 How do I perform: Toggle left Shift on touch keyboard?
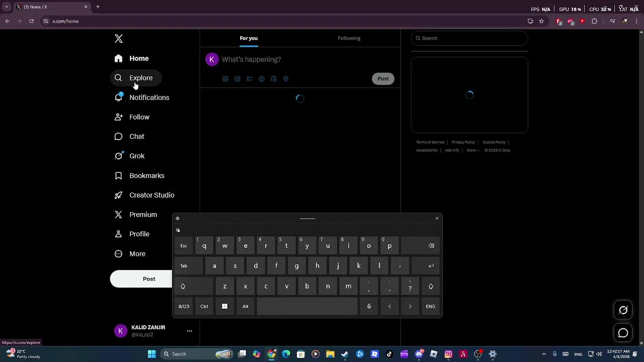coord(194,287)
